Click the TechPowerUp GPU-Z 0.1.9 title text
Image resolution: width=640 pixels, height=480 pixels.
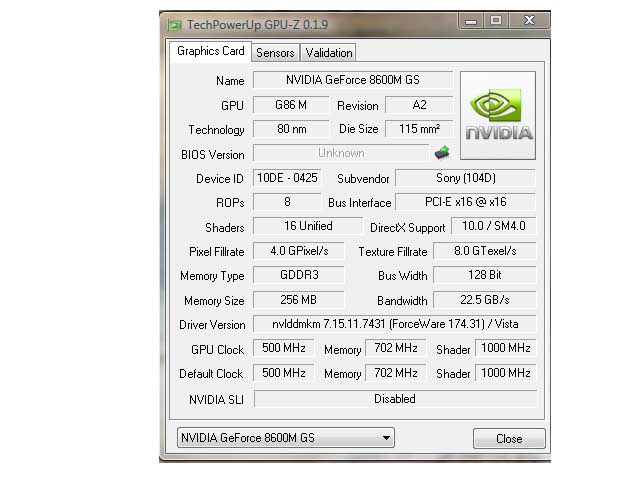click(x=258, y=25)
